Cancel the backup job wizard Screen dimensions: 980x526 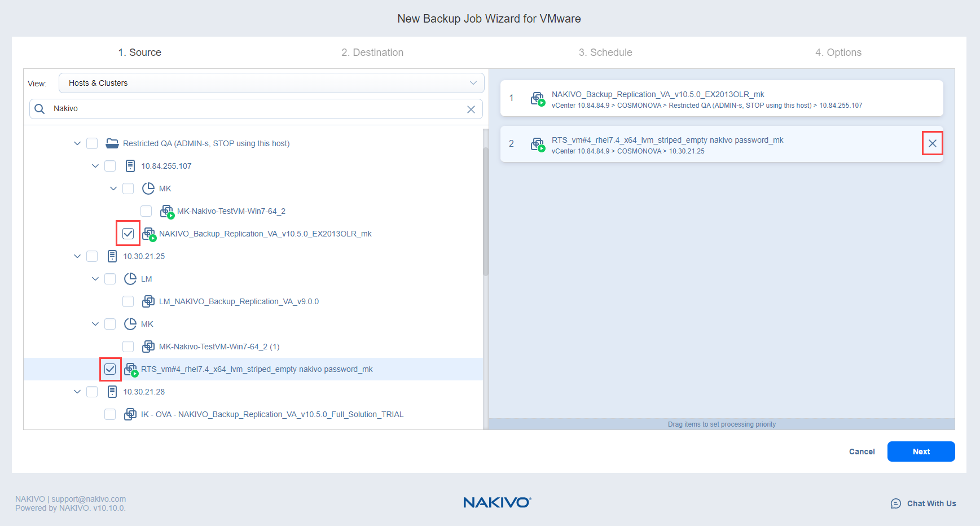tap(862, 452)
